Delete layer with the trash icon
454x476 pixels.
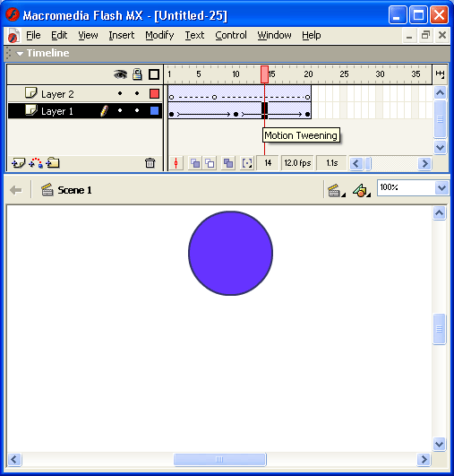[x=150, y=163]
